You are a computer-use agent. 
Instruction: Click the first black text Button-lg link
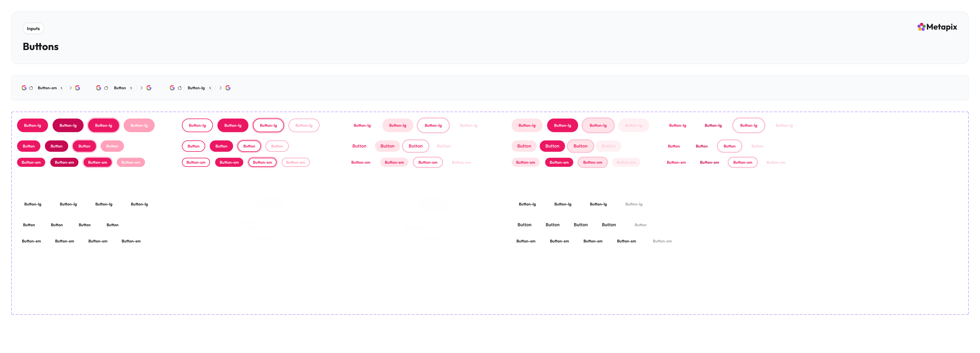(33, 204)
